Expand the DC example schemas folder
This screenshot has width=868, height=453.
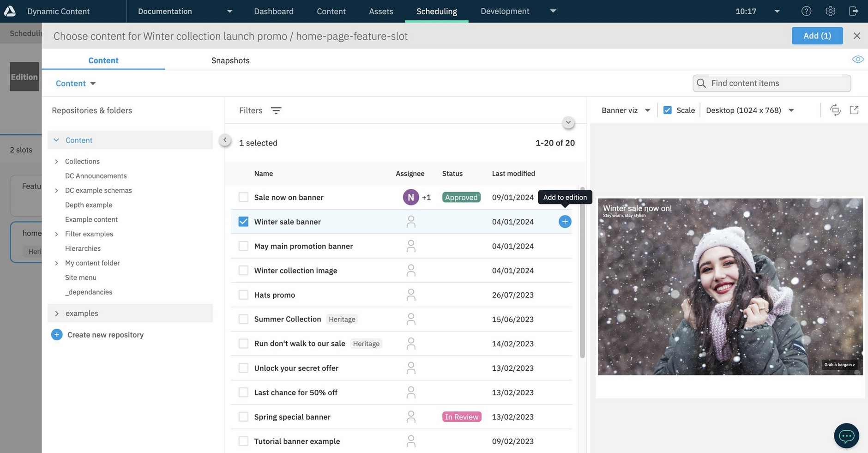point(56,190)
